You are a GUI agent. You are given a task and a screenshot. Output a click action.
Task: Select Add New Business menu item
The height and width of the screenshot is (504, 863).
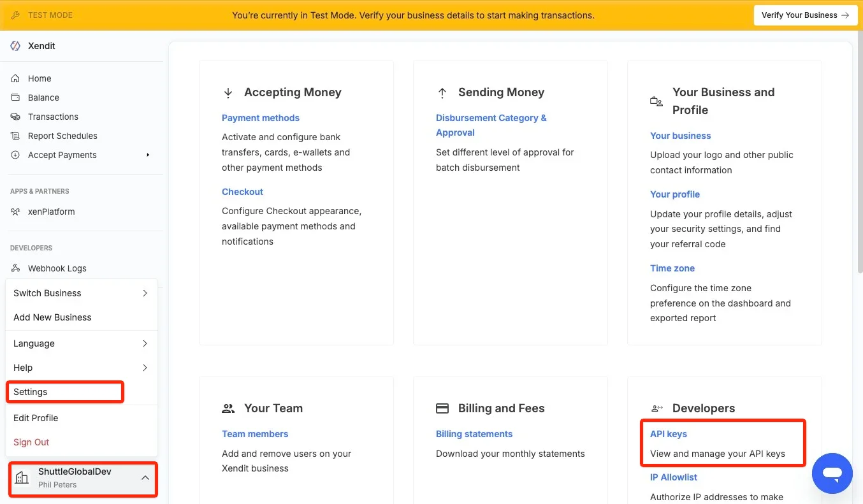click(52, 317)
